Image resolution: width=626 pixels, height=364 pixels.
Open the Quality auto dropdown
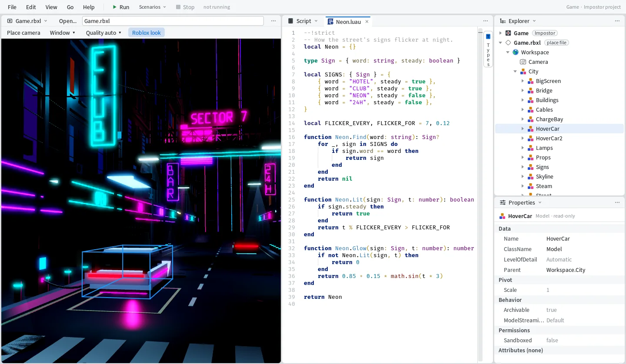point(104,33)
